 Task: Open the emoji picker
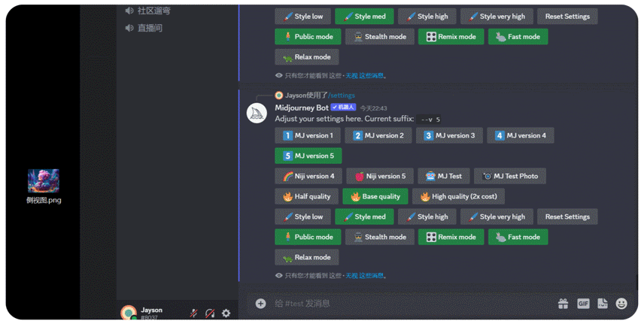point(621,304)
